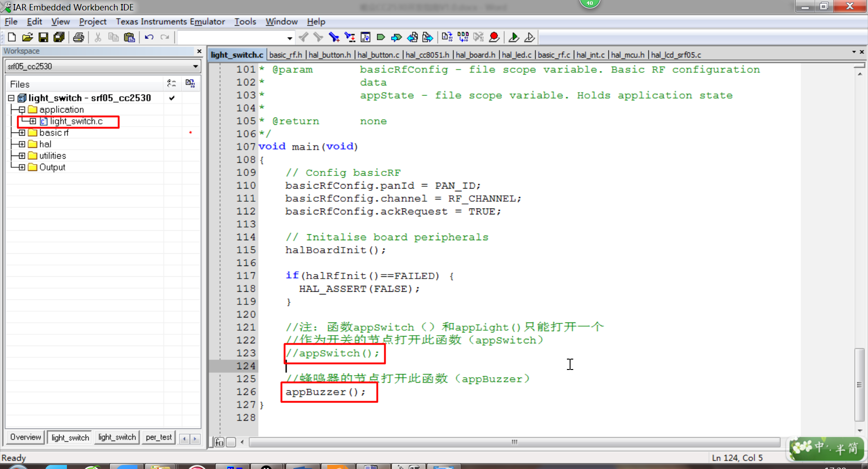
Task: Select the per_test workspace tab
Action: pos(159,437)
